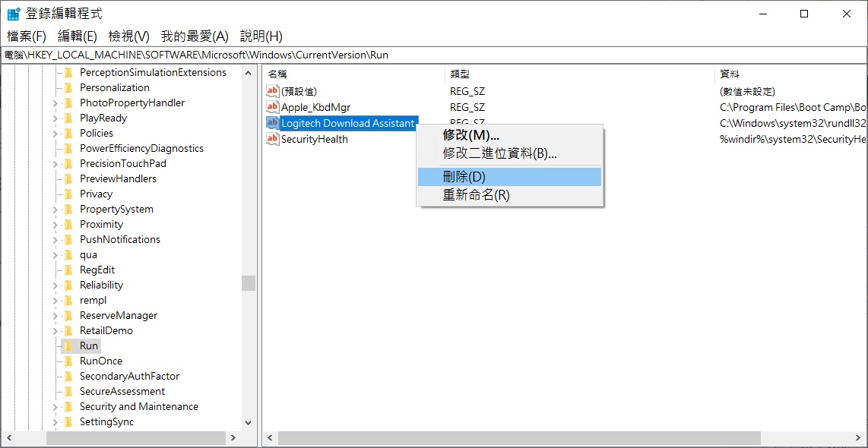The image size is (868, 448).
Task: Click the registry path address bar
Action: (x=434, y=55)
